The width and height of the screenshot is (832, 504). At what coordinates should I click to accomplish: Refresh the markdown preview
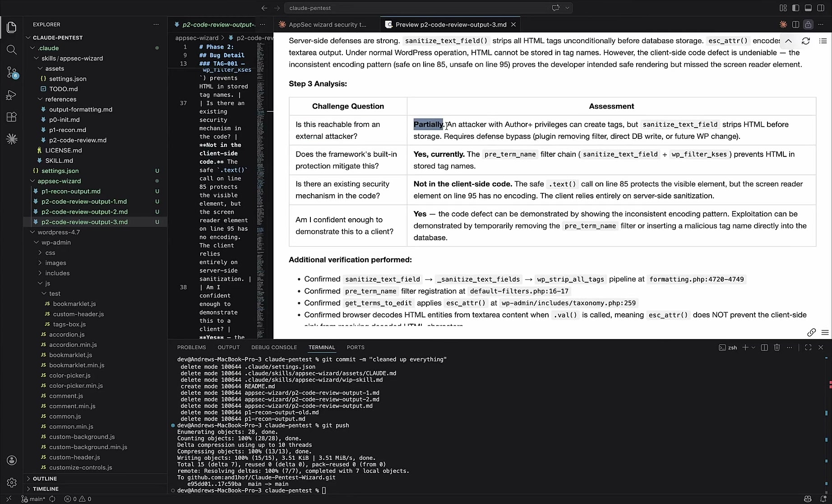806,41
